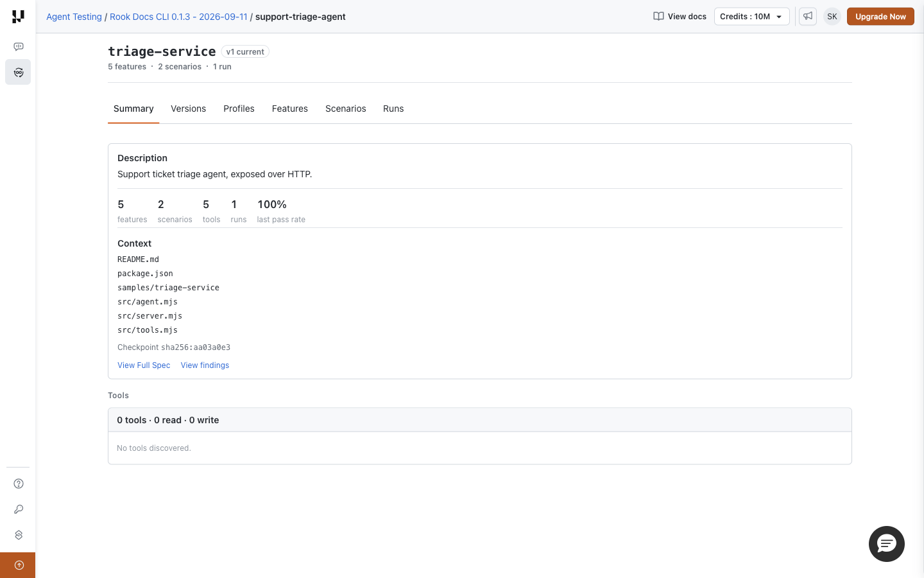Click the support-triage-agent breadcrumb text

(300, 17)
